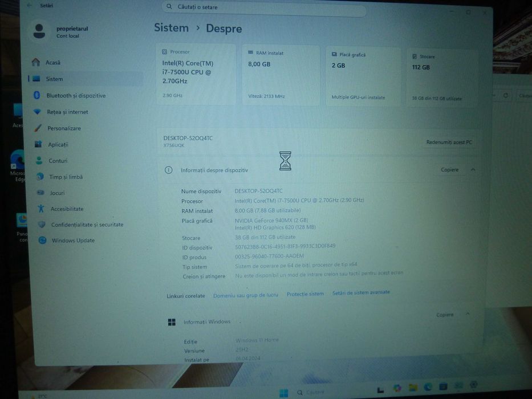Click the Procesor info card
Screen dimensions: 532x399
(196, 74)
